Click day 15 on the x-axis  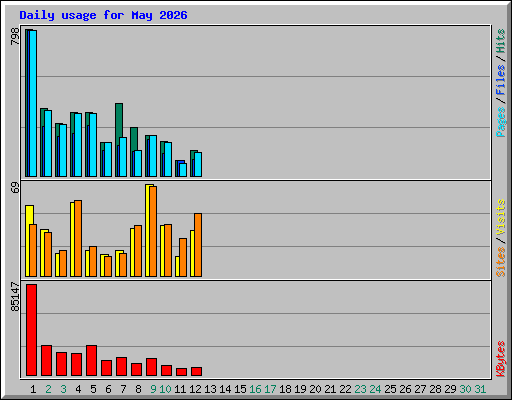click(x=240, y=389)
